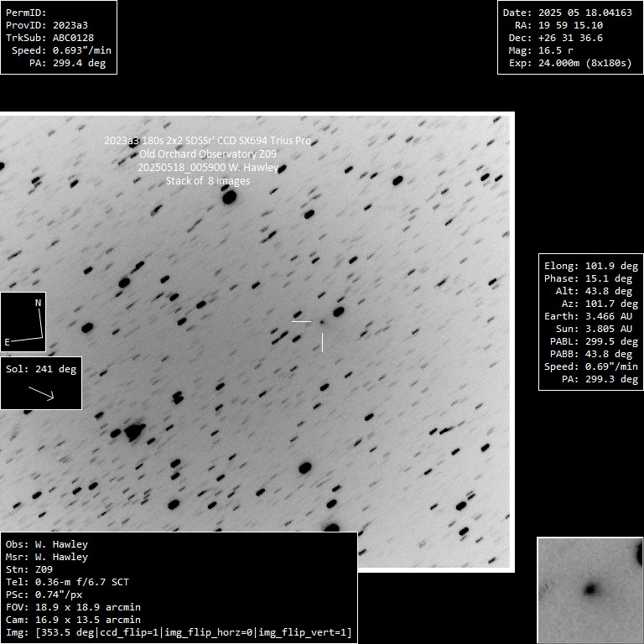Click the 'PABB: 43.8 deg' entry
Viewport: 644px width, 644px height.
[591, 354]
